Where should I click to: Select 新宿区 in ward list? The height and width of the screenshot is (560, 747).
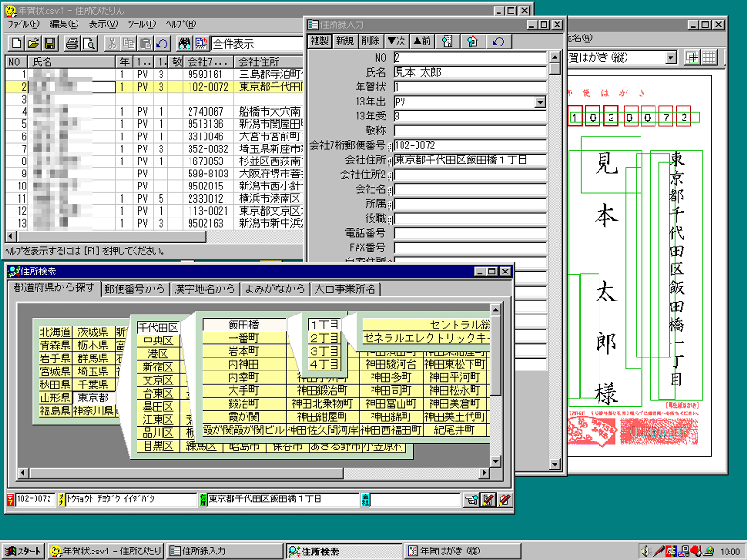158,367
